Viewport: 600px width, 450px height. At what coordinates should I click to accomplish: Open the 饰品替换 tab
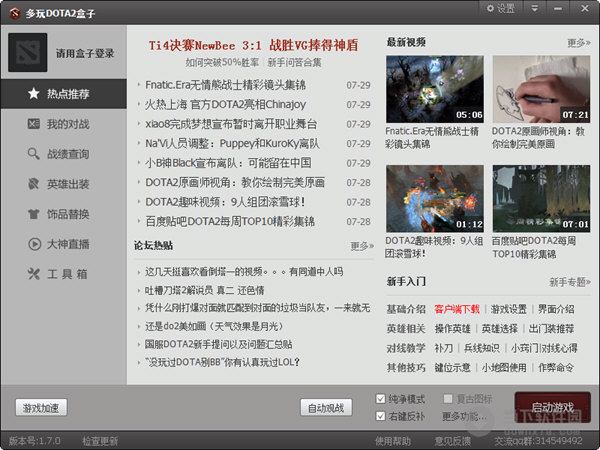(x=64, y=214)
